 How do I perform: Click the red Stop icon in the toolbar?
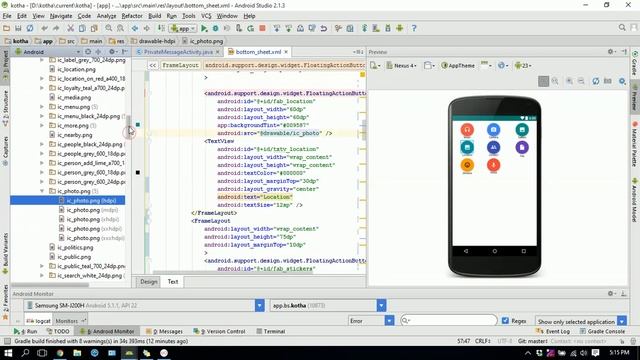click(x=262, y=28)
